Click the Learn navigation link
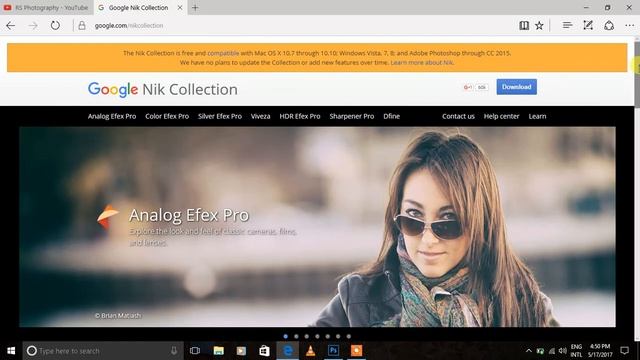640x360 pixels. (537, 116)
